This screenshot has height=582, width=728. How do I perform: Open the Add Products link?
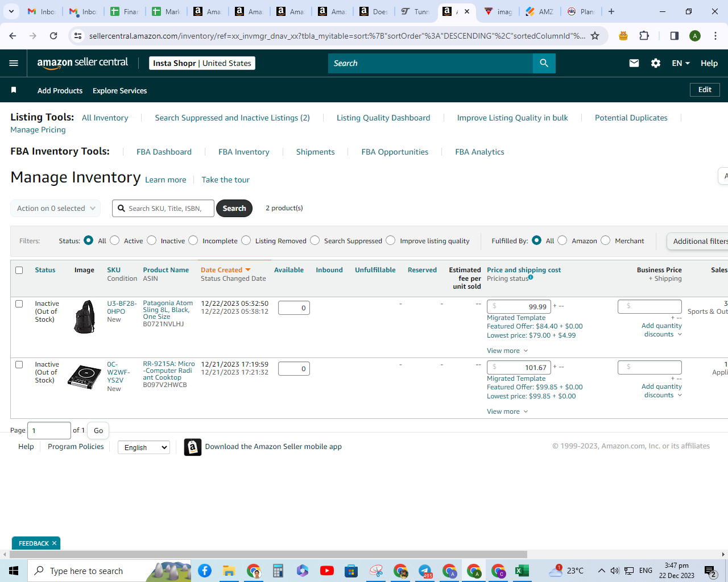pyautogui.click(x=60, y=90)
